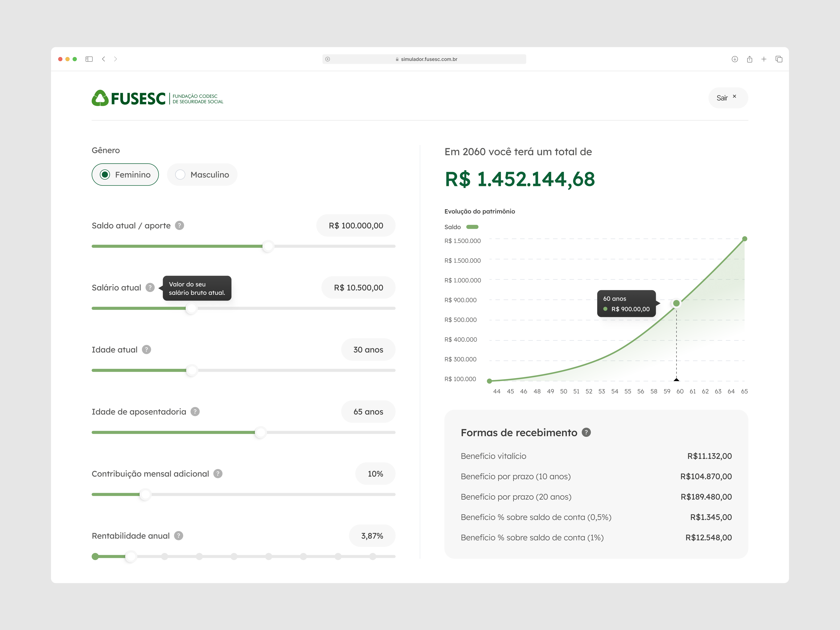Viewport: 840px width, 630px height.
Task: Click the Salário atual question mark icon
Action: tap(150, 287)
